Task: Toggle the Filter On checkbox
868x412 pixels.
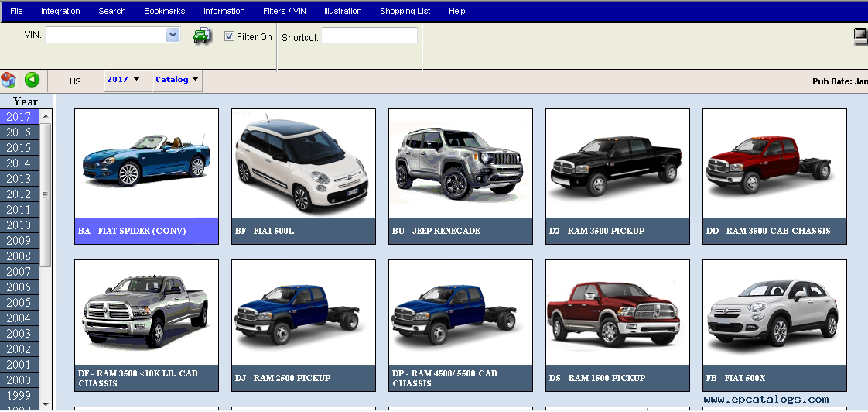Action: (229, 36)
